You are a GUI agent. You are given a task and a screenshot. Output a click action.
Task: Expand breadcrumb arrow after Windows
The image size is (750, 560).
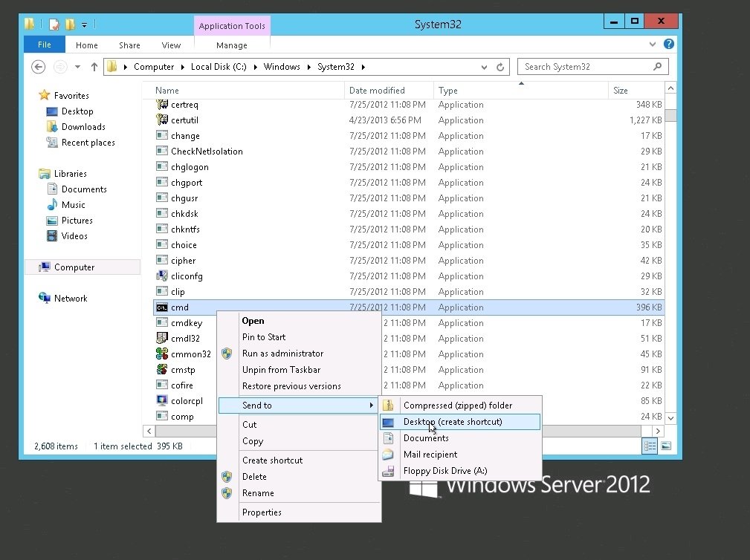308,67
